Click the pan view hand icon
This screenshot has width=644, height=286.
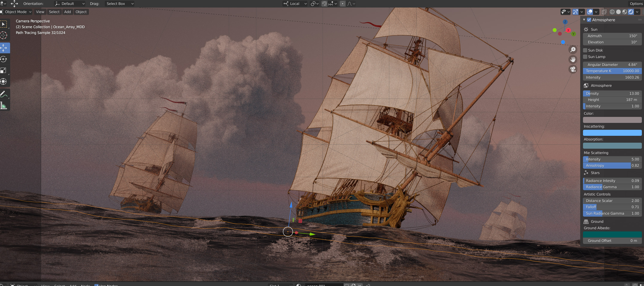pos(573,60)
